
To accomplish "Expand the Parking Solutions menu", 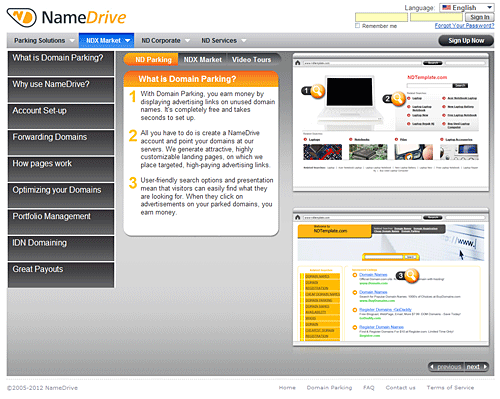I will (x=44, y=40).
